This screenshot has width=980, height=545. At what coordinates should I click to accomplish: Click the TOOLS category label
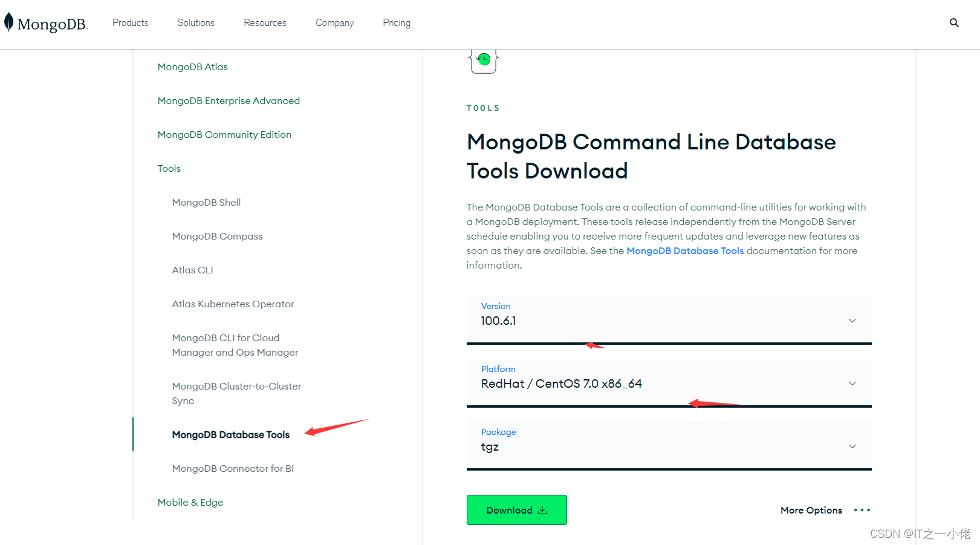tap(483, 108)
